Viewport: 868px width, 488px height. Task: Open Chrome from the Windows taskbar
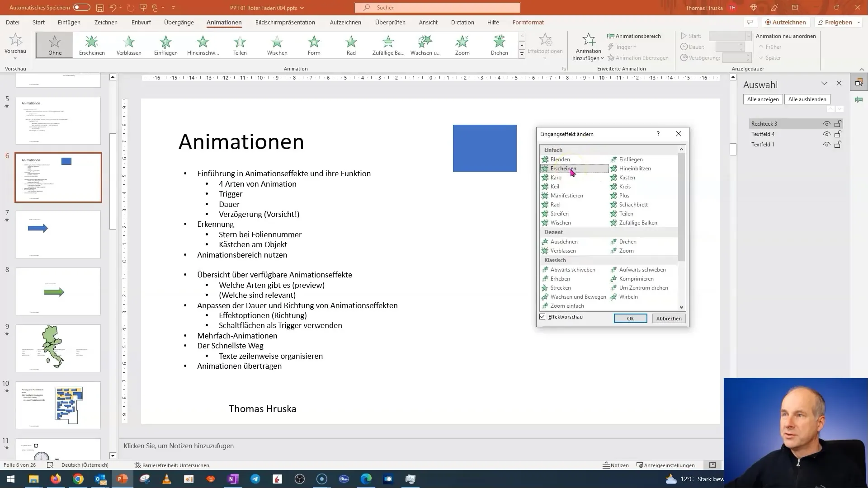[x=78, y=479]
